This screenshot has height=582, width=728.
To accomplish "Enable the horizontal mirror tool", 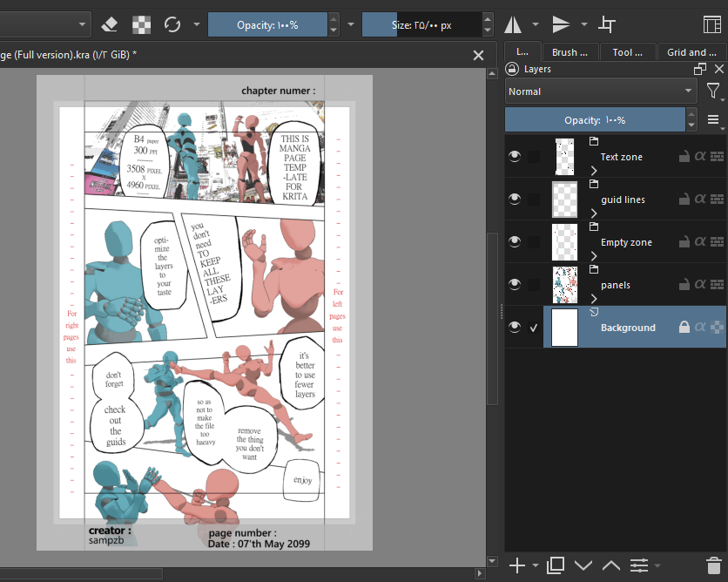I will [x=514, y=24].
